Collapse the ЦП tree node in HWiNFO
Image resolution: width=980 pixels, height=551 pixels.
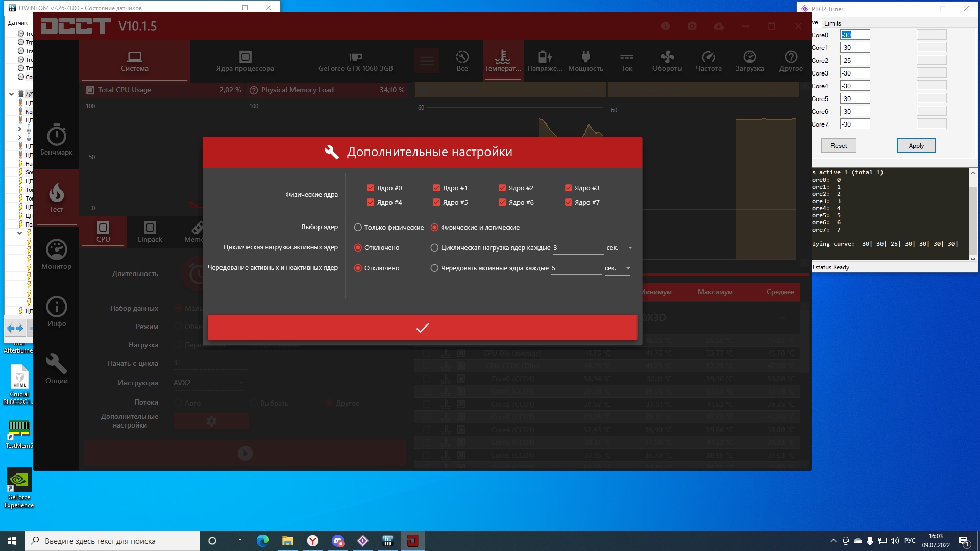[x=11, y=94]
